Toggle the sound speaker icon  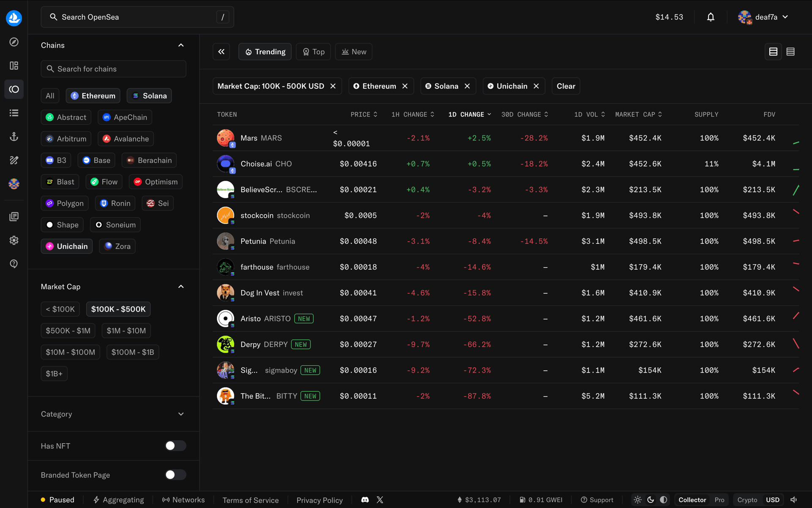click(x=794, y=500)
